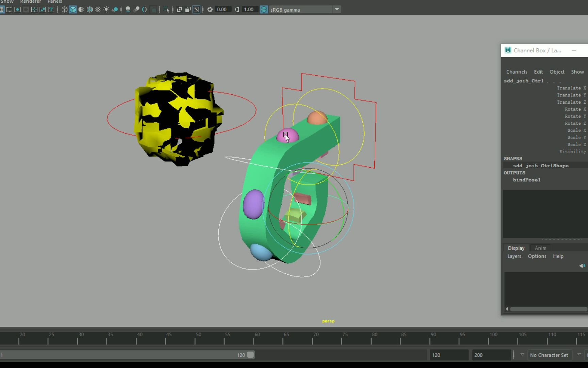Open the layer editor Options menu
The image size is (588, 368).
point(537,256)
